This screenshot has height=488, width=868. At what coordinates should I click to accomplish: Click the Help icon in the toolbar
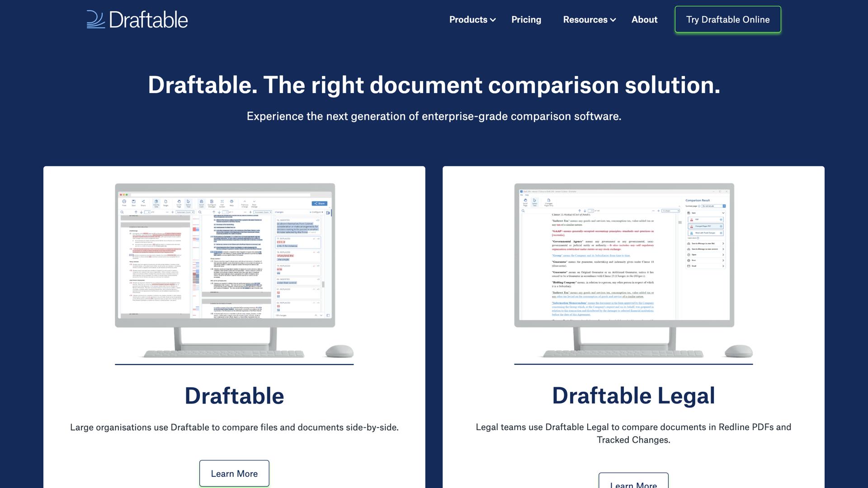point(231,202)
